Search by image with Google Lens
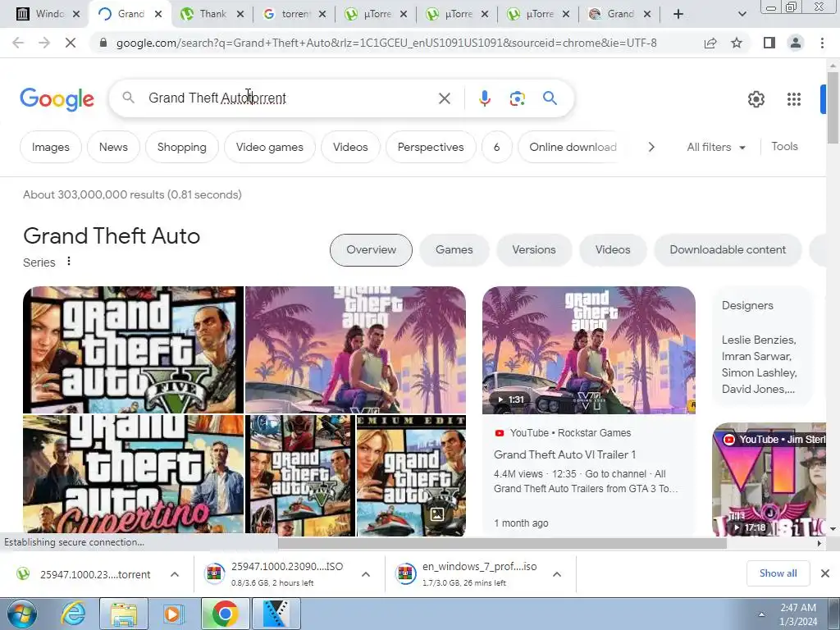Image resolution: width=840 pixels, height=630 pixels. coord(517,98)
